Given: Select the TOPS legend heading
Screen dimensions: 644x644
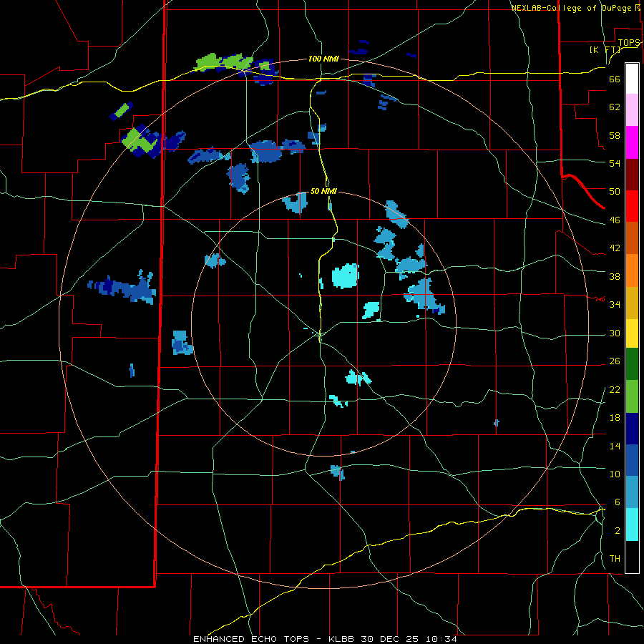Looking at the screenshot, I should coord(629,42).
